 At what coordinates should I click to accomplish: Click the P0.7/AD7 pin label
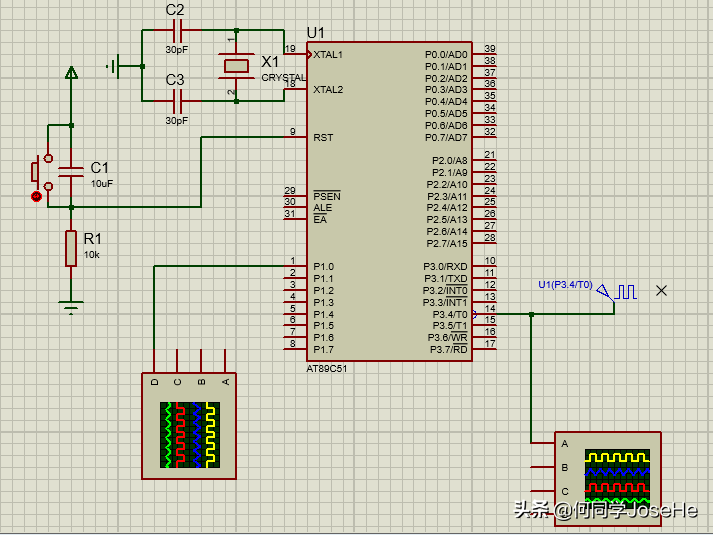[446, 137]
